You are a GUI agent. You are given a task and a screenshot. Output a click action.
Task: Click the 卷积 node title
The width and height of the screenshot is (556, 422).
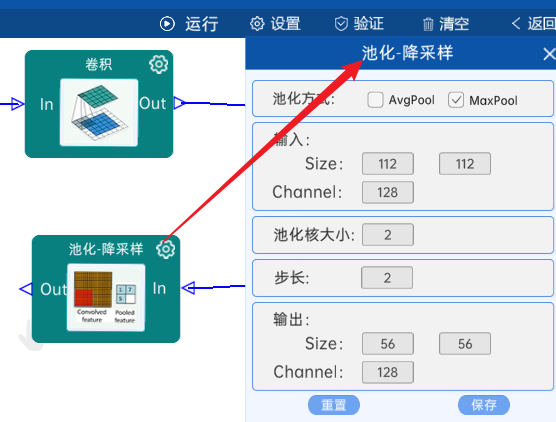click(x=99, y=65)
